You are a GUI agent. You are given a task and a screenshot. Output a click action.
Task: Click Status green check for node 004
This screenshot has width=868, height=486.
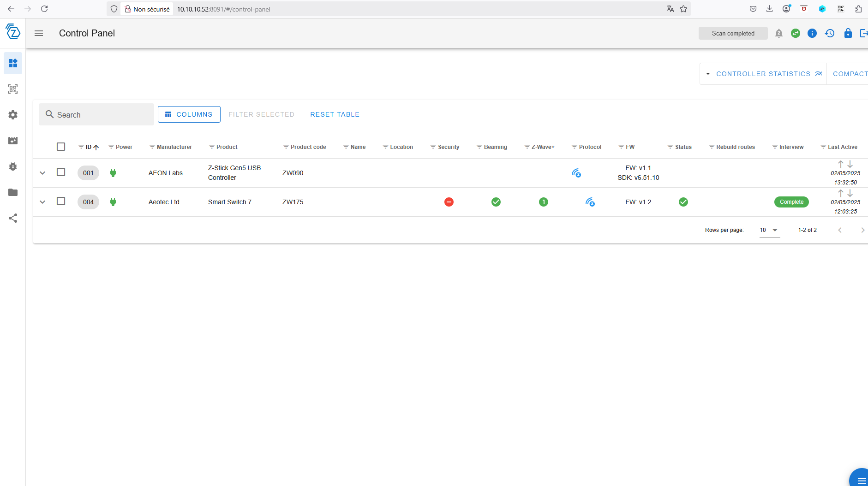(683, 202)
